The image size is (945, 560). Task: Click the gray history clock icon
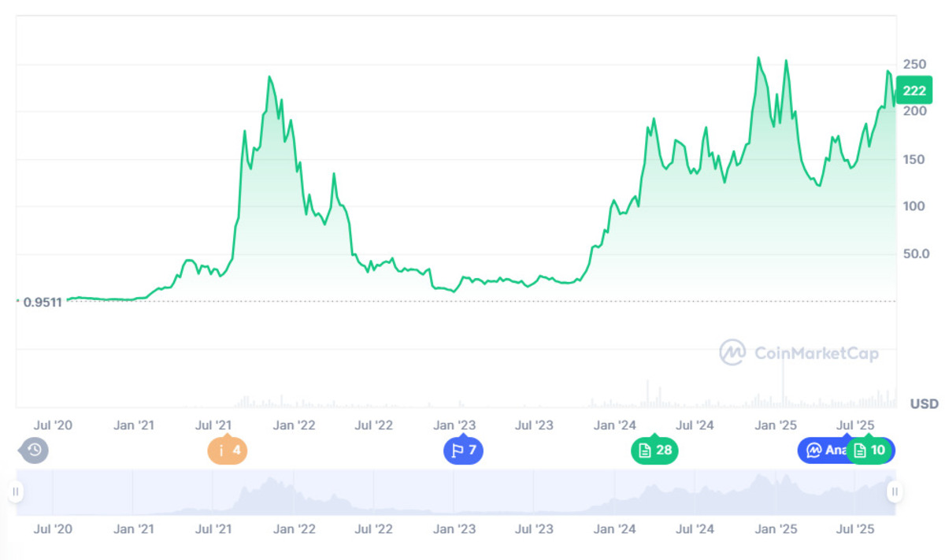[34, 451]
